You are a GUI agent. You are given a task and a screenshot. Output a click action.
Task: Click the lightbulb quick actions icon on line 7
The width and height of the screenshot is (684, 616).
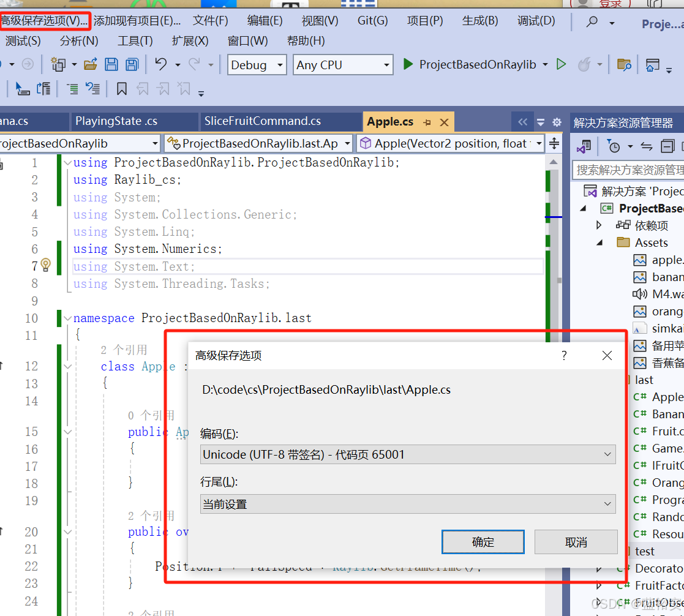45,265
